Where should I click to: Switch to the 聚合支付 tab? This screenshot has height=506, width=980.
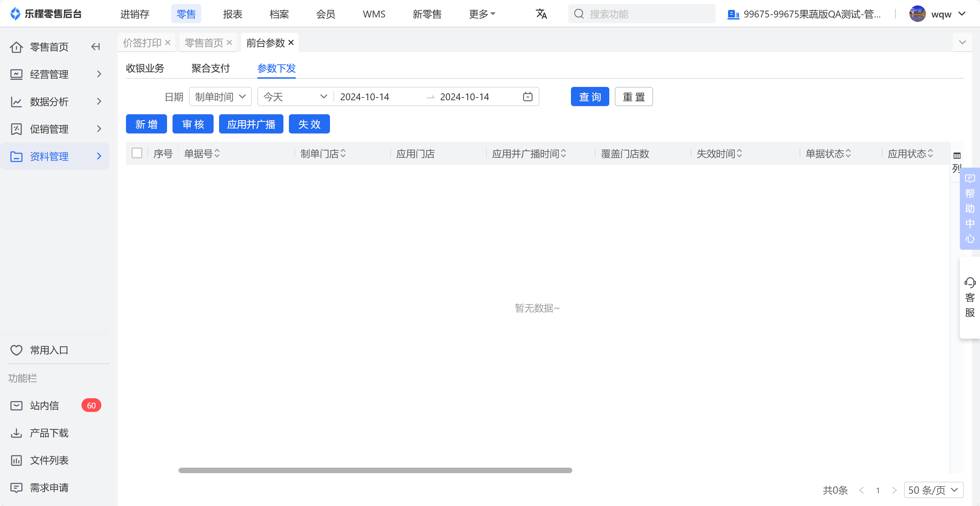211,68
